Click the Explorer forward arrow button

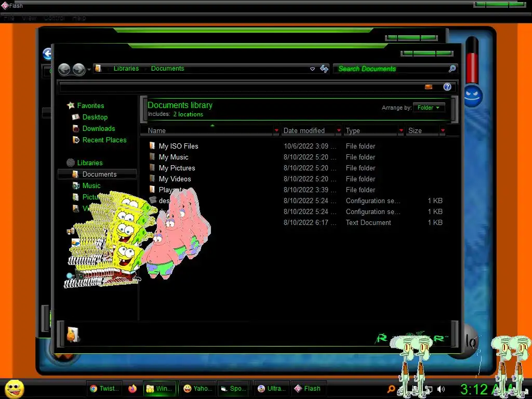click(79, 69)
